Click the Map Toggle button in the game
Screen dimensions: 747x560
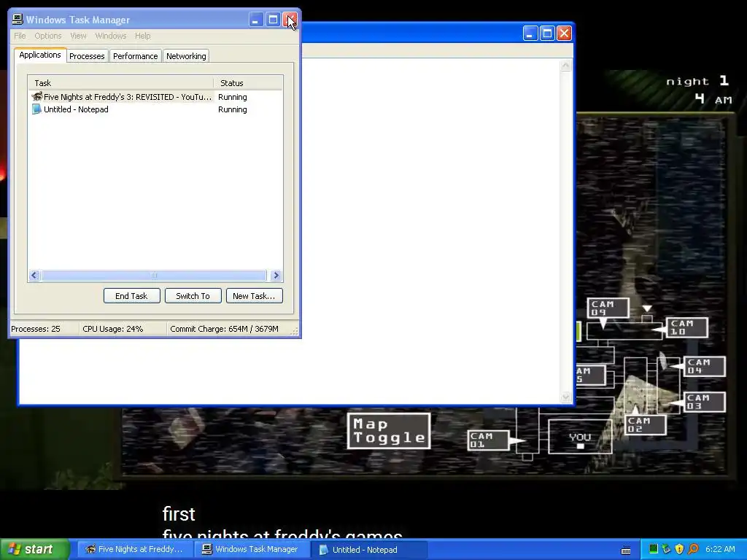389,431
